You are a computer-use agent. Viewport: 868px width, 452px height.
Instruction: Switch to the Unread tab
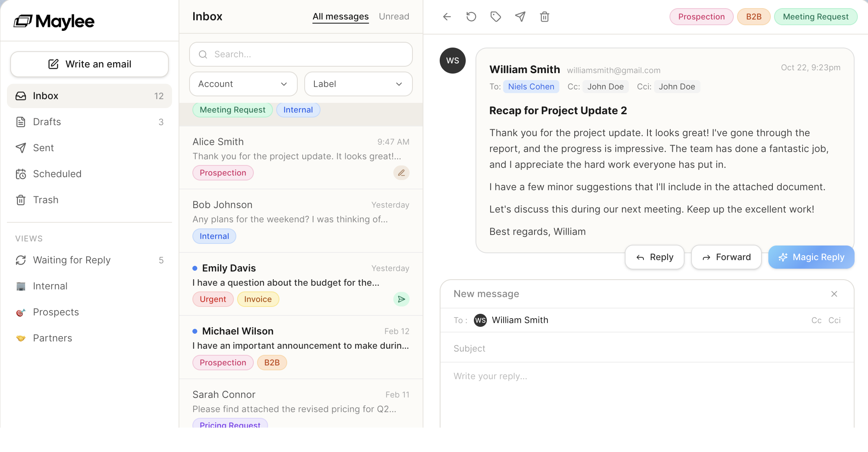[x=394, y=17]
